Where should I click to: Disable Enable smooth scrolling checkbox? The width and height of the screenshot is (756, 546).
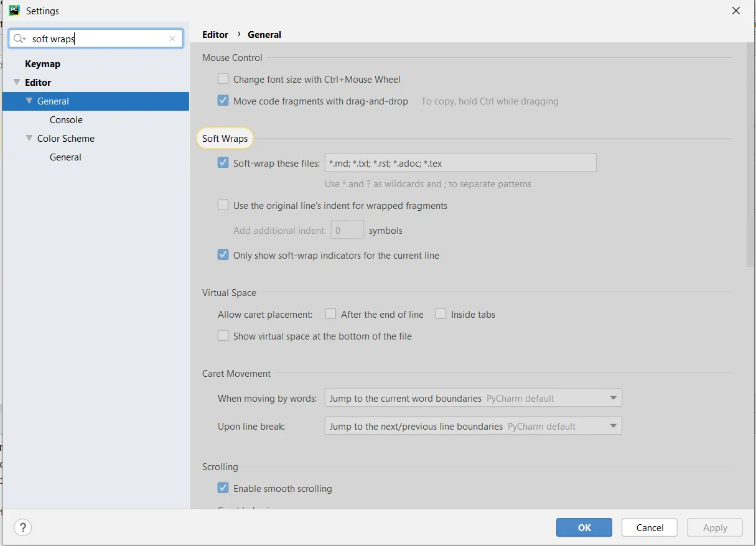pos(223,488)
